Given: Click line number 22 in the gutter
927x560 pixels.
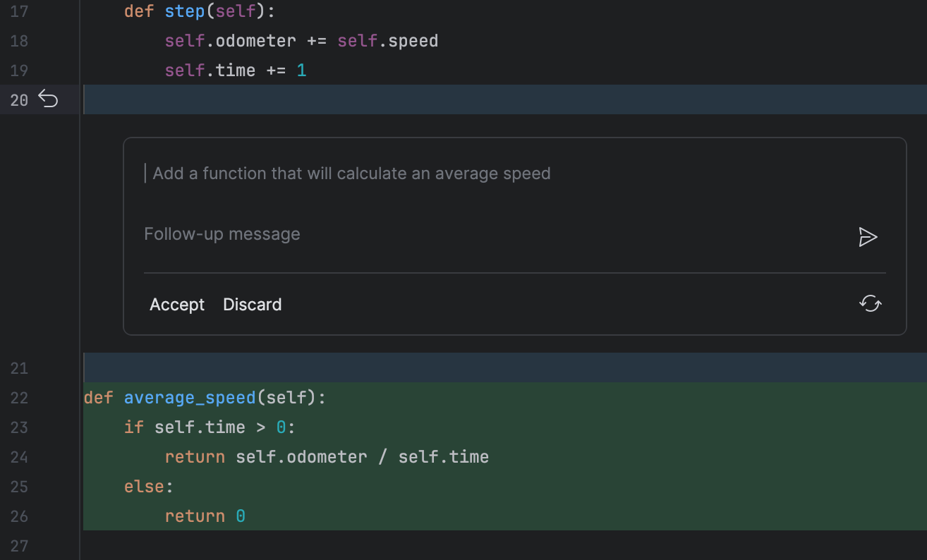Looking at the screenshot, I should [x=19, y=398].
